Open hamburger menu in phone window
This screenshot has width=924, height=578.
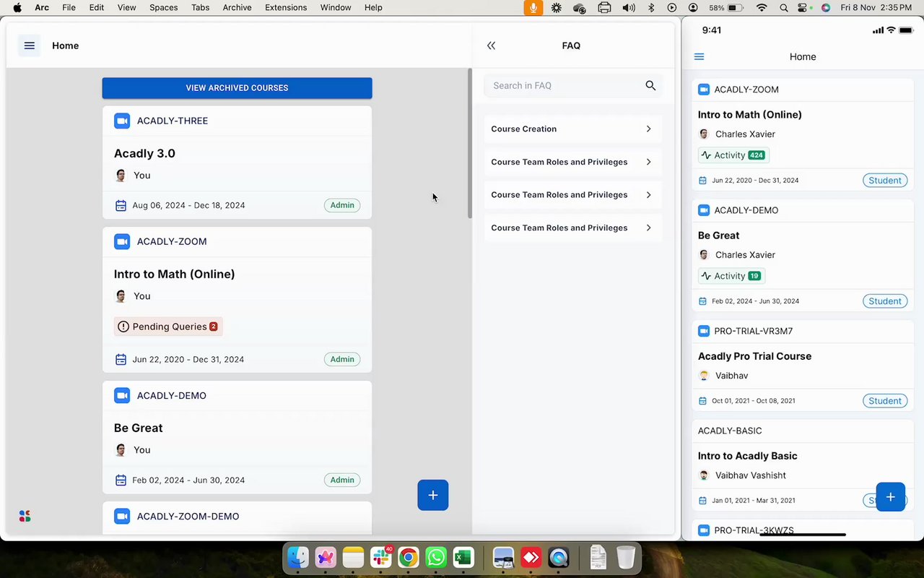pos(699,56)
